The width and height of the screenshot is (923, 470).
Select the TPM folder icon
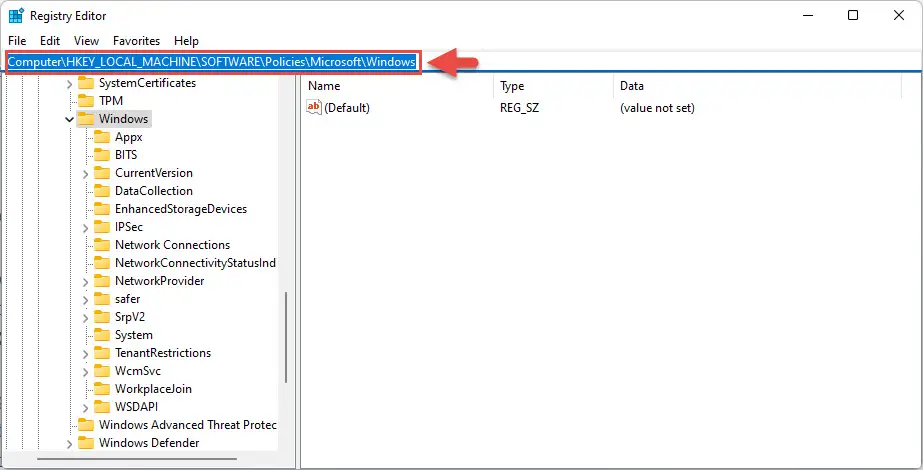pos(86,101)
